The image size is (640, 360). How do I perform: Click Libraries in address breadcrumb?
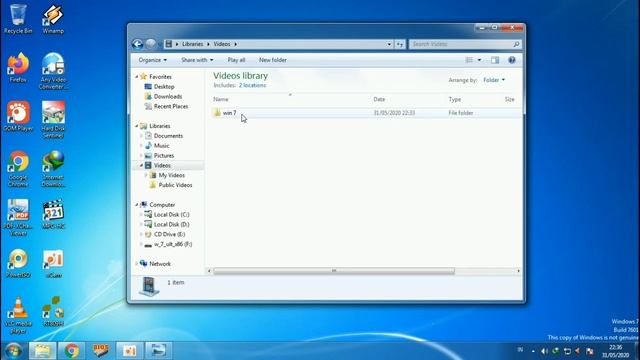click(x=192, y=44)
